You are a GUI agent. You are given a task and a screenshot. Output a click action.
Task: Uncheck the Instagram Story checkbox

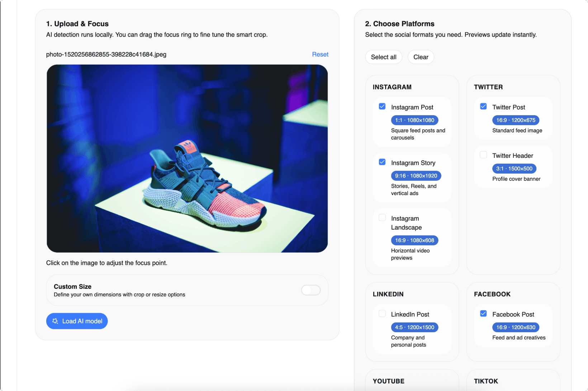click(x=382, y=162)
